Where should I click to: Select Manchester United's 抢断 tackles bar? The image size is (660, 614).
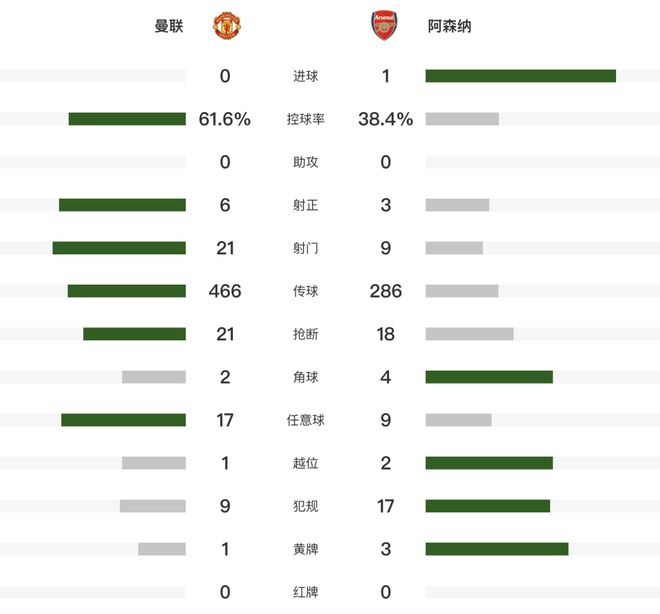(x=134, y=334)
